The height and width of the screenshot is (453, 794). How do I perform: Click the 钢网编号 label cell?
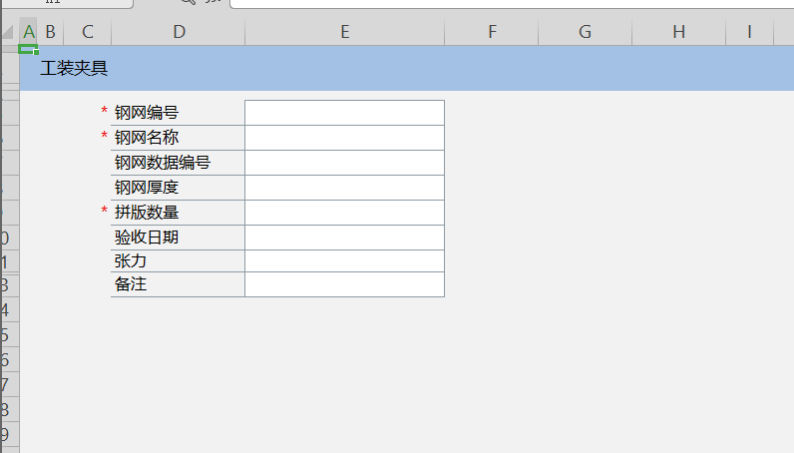point(178,112)
